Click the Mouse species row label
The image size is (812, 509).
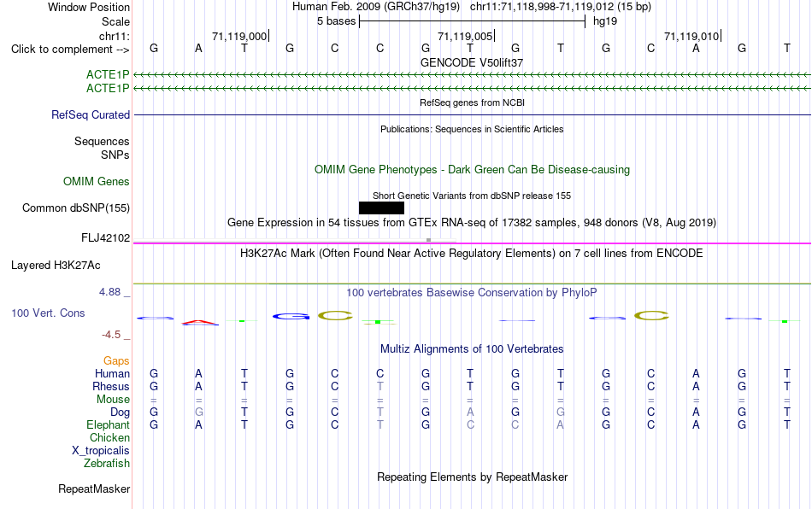113,400
